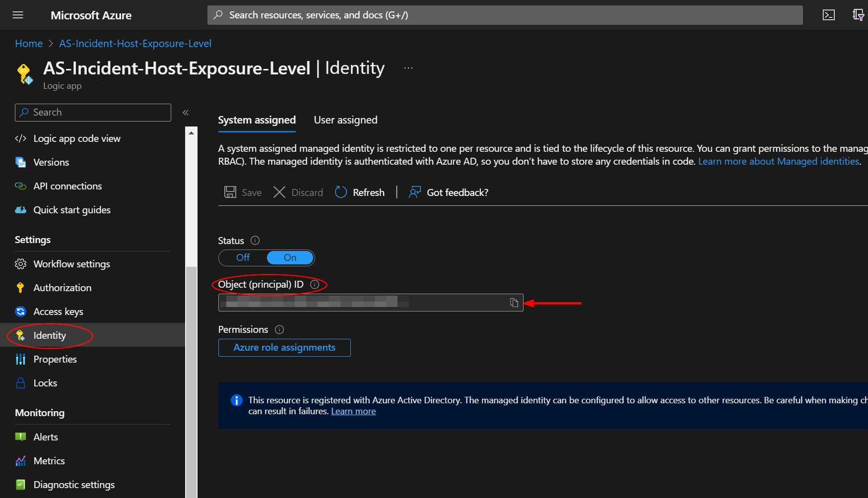Click the Authorization key icon
868x498 pixels.
[x=20, y=288]
